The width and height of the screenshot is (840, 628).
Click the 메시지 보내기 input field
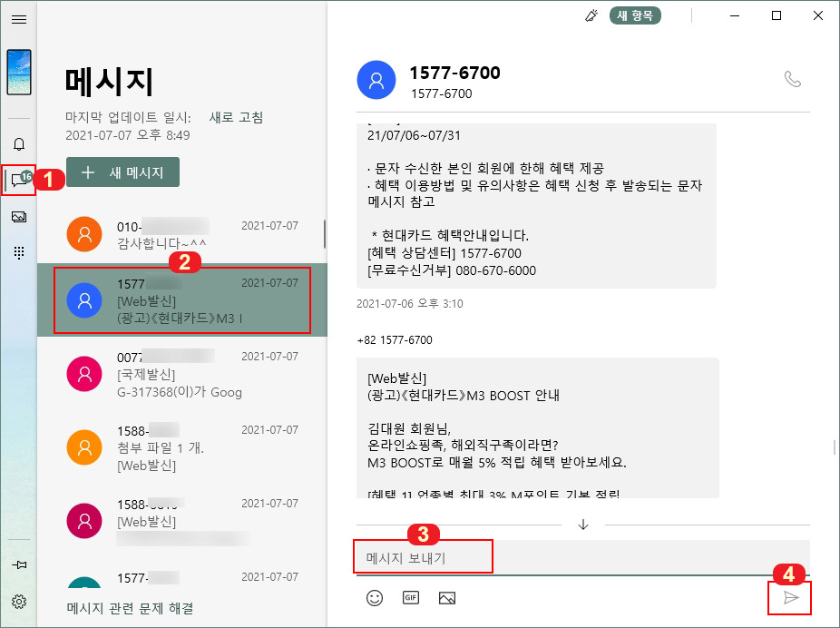pyautogui.click(x=423, y=557)
